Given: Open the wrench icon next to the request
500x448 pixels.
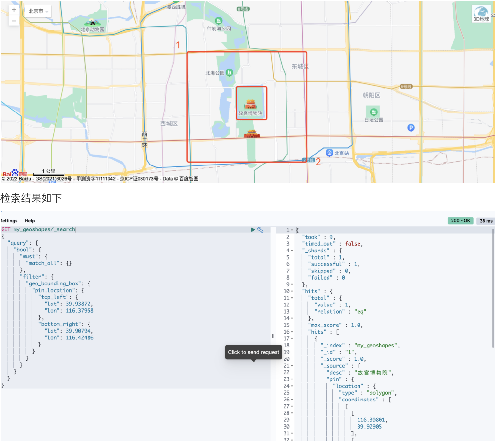Looking at the screenshot, I should click(261, 230).
